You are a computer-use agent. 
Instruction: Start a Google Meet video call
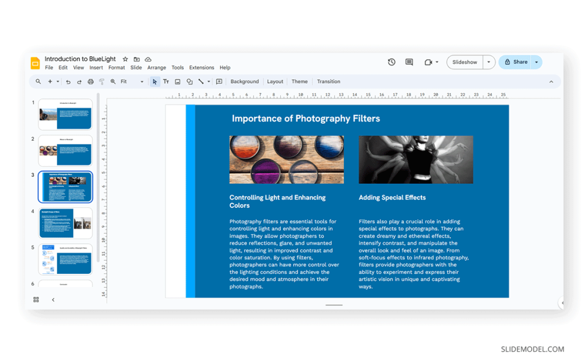pos(429,62)
